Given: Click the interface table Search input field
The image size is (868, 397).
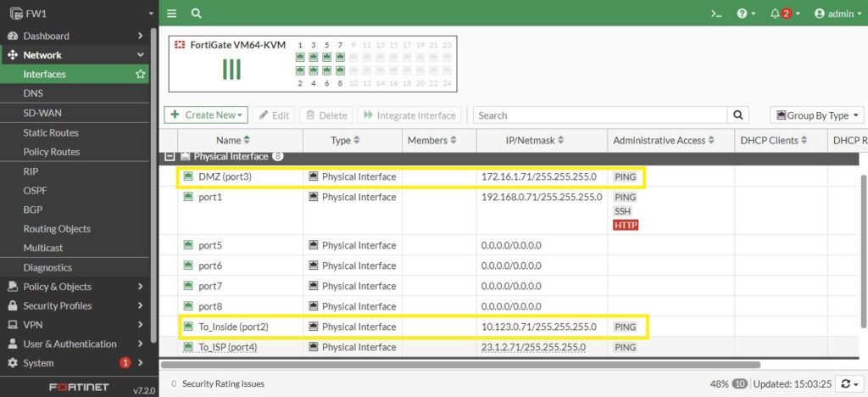Looking at the screenshot, I should click(x=599, y=115).
